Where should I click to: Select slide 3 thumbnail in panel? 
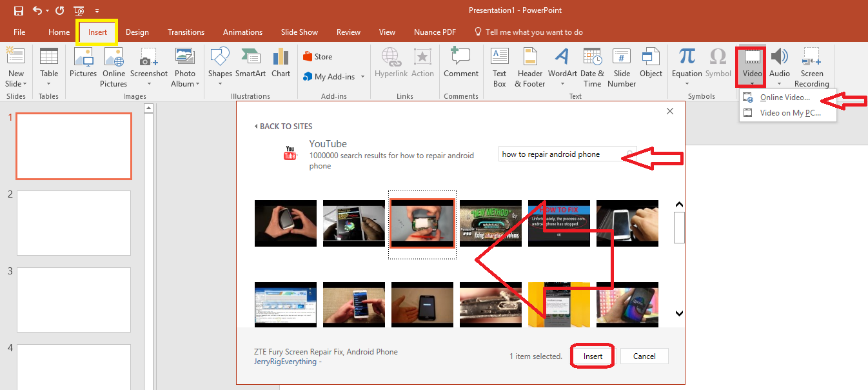(74, 300)
